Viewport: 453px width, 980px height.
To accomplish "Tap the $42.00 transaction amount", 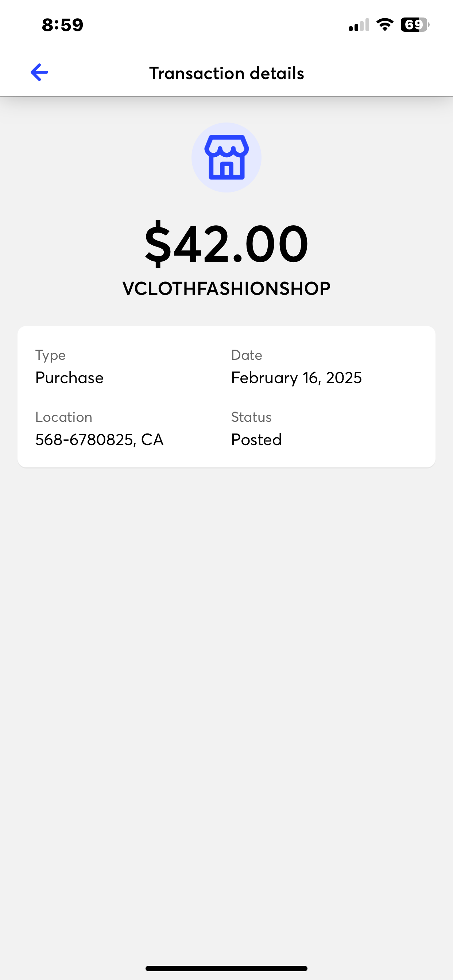I will 226,244.
